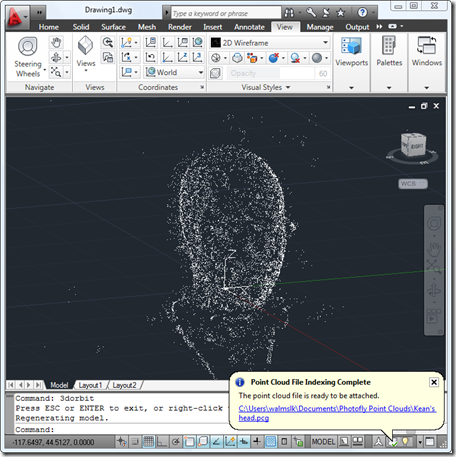Click the Viewports button

pos(351,51)
